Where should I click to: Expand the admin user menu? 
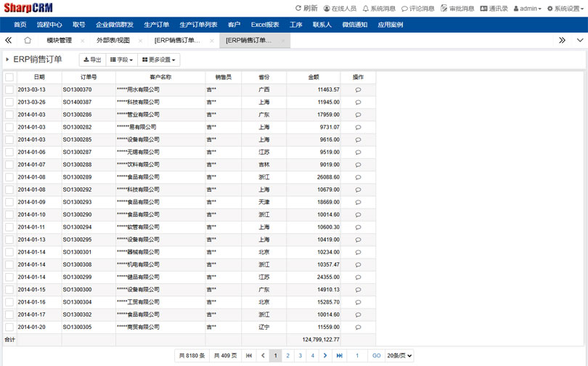527,8
